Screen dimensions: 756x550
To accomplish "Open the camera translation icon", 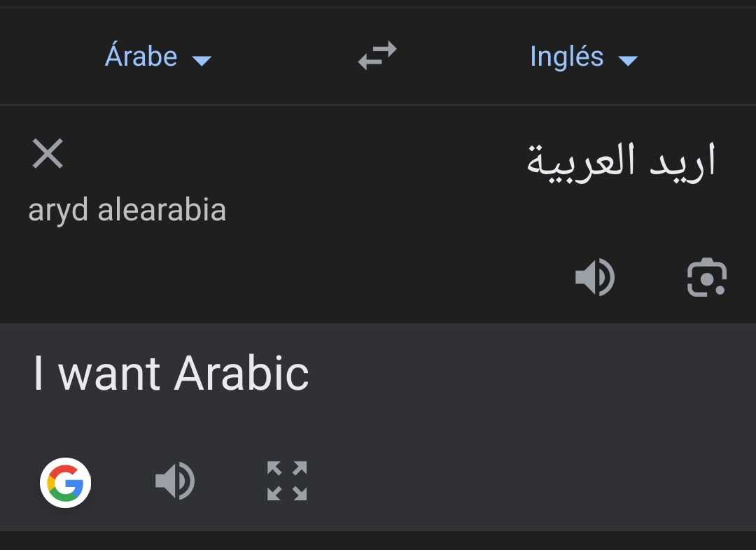I will (x=706, y=277).
